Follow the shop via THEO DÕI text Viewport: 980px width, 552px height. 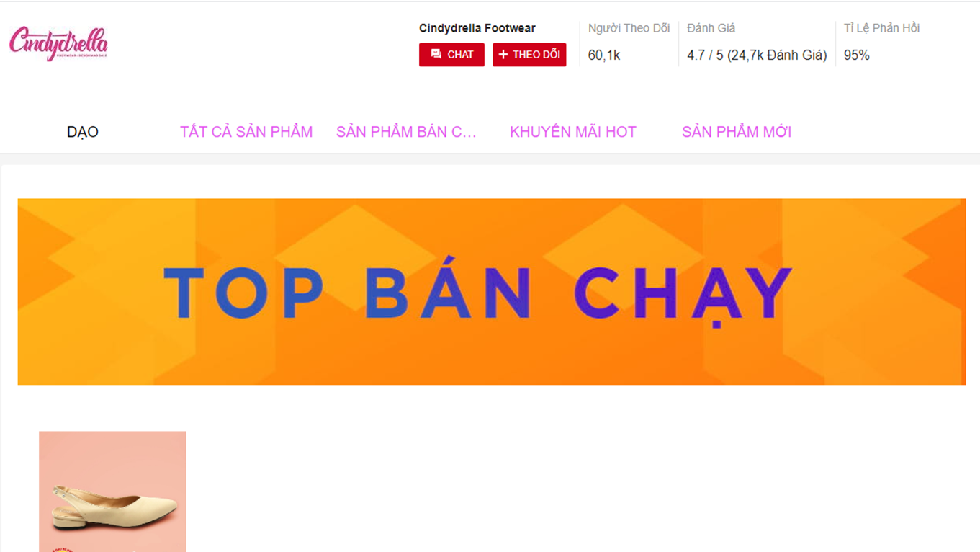click(536, 55)
